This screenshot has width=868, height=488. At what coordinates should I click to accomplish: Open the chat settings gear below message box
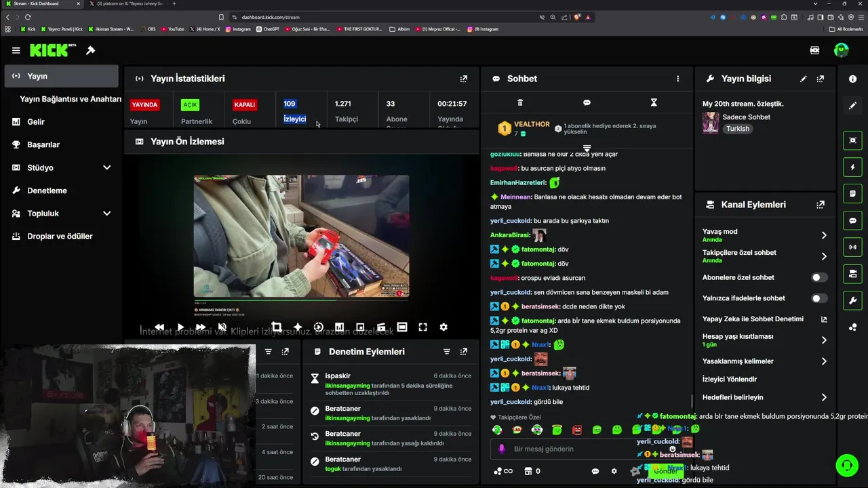click(614, 471)
